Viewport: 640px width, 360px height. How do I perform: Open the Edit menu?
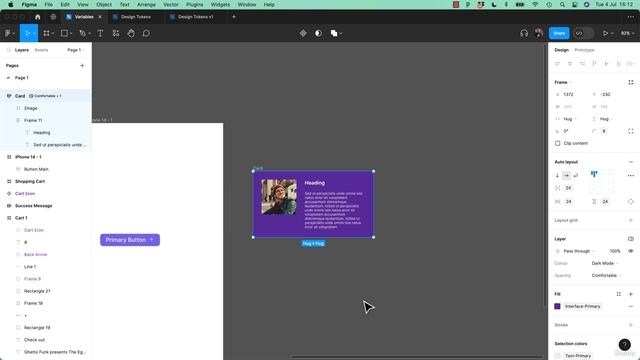pos(65,4)
